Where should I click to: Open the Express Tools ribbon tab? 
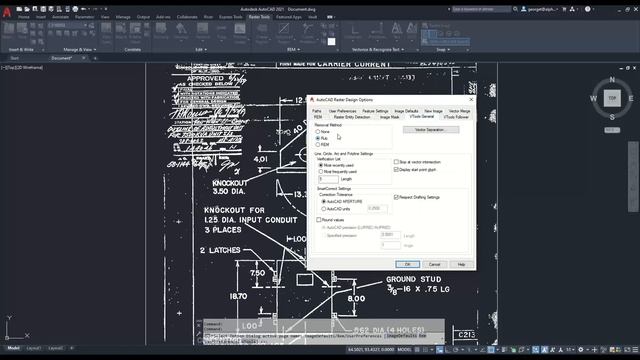231,17
